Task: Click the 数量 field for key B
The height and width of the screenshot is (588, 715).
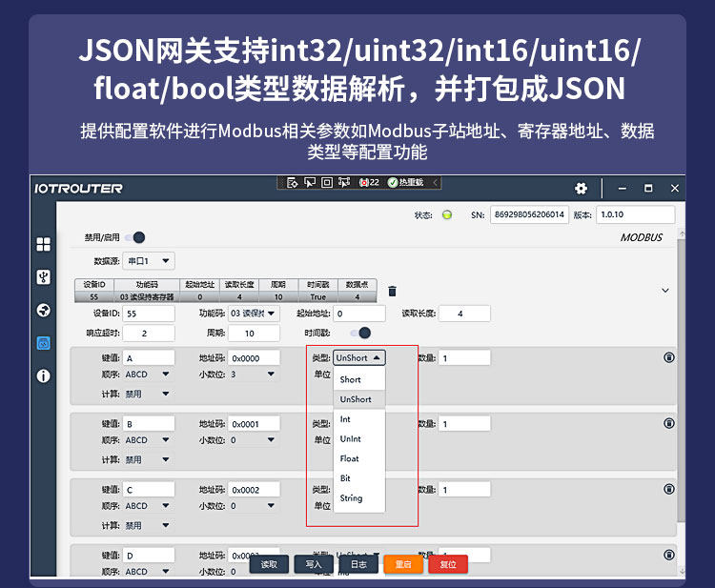Action: tap(464, 424)
